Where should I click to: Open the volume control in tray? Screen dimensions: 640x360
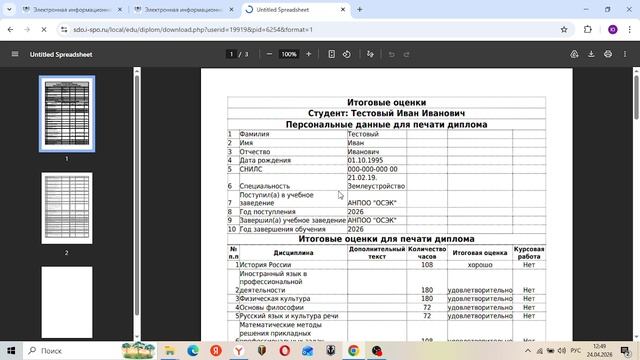[x=562, y=351]
